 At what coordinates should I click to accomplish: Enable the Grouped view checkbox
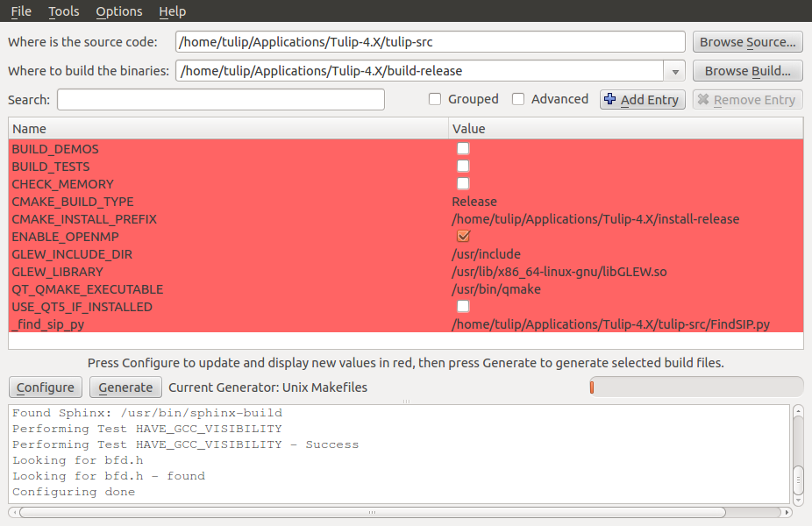pos(435,99)
